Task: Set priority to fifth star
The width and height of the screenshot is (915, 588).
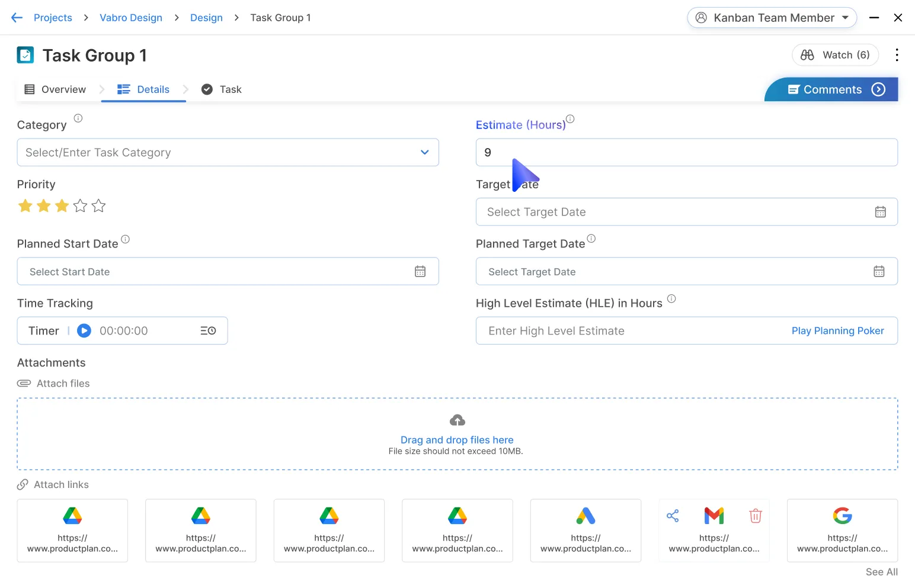Action: click(99, 206)
